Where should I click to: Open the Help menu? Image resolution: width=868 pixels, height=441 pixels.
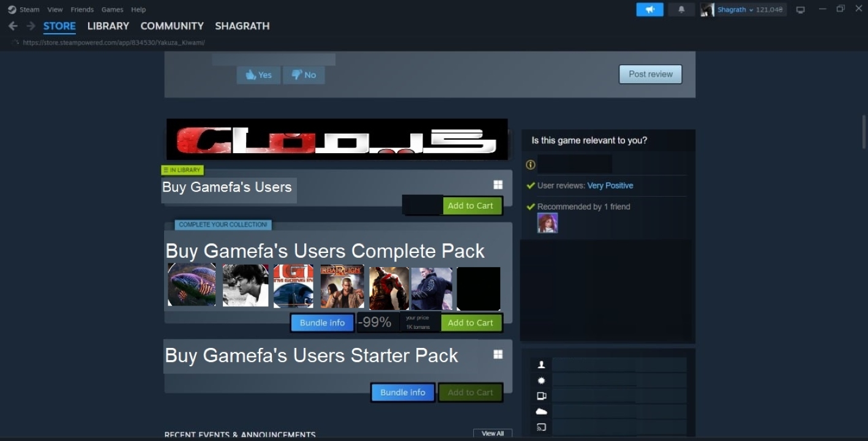[x=138, y=9]
